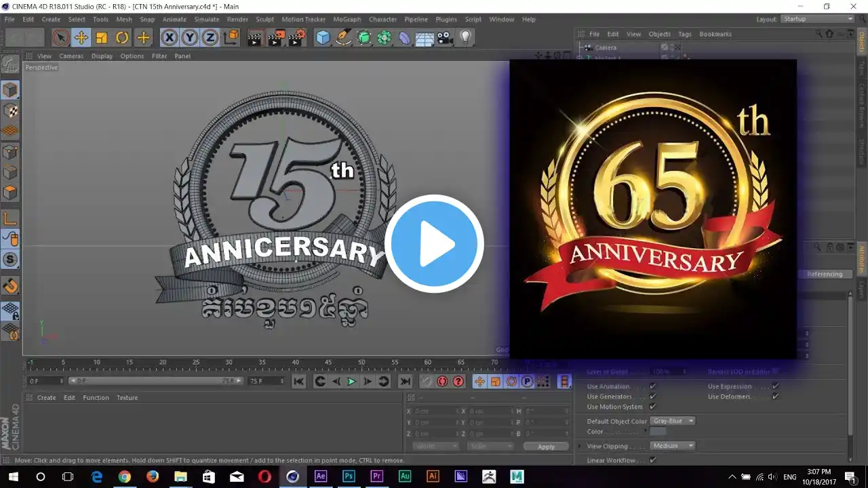Viewport: 868px width, 488px height.
Task: Add a Light object (bulb icon)
Action: click(x=465, y=37)
